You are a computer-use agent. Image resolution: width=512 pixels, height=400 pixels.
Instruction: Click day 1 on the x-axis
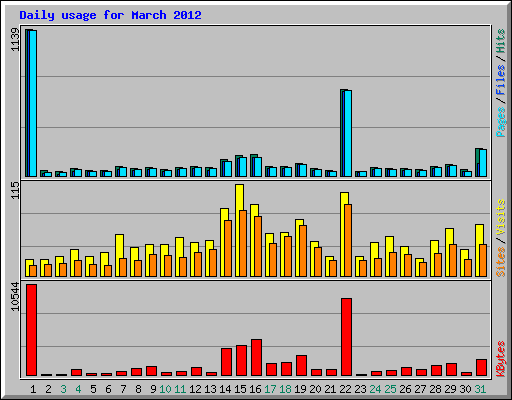coord(33,389)
